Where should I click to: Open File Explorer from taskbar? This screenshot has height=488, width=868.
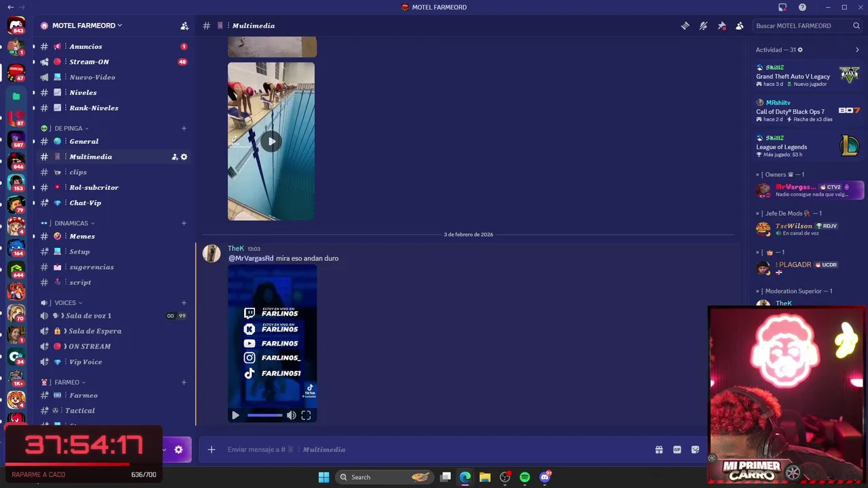pos(485,477)
